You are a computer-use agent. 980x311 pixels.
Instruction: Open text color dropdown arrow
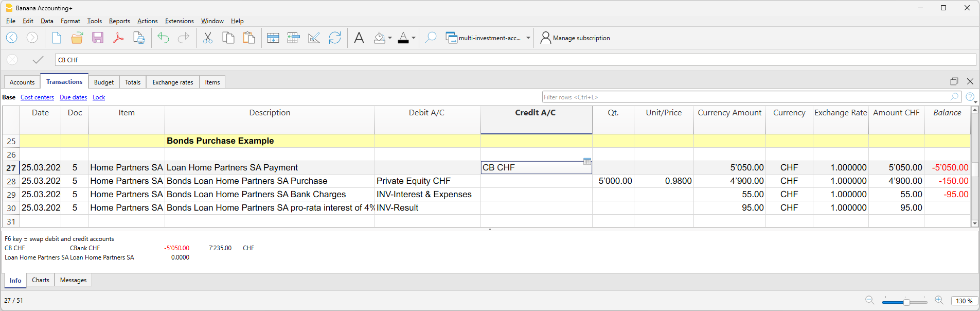click(x=414, y=38)
